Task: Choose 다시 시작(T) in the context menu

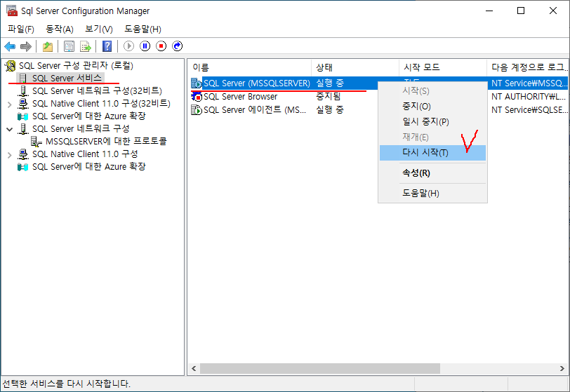Action: tap(432, 153)
